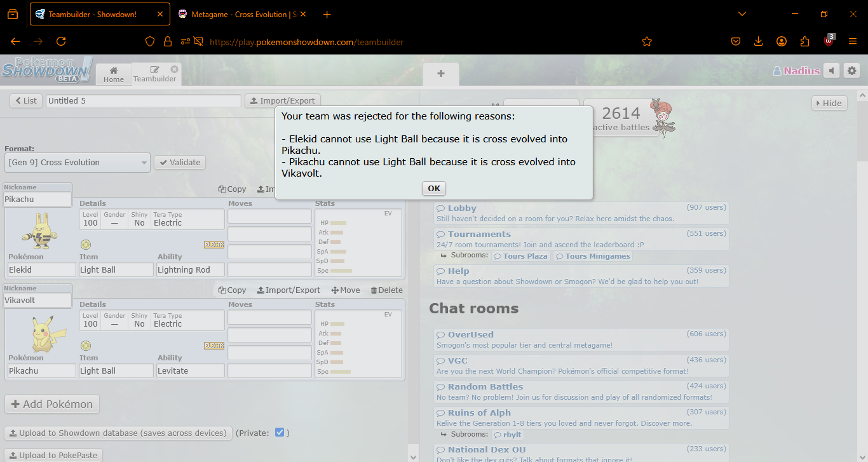Select the Elekid Pokémon field
The height and width of the screenshot is (462, 868).
coord(42,269)
